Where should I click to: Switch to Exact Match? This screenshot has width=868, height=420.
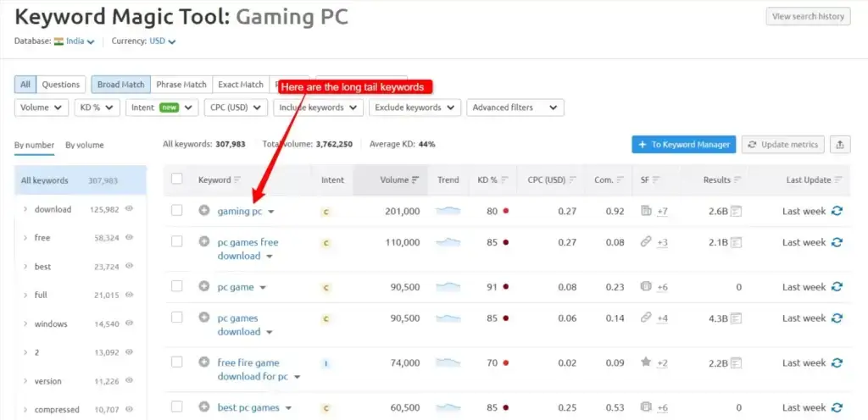click(x=240, y=85)
